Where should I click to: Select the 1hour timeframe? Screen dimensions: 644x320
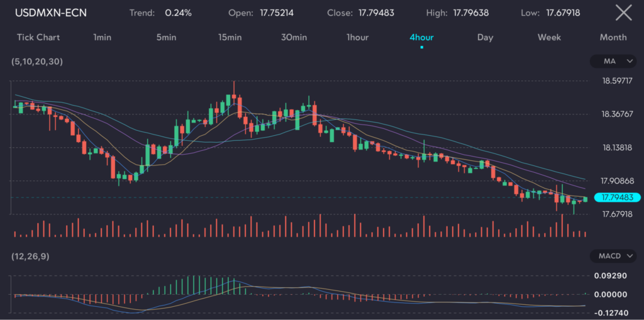pyautogui.click(x=357, y=37)
